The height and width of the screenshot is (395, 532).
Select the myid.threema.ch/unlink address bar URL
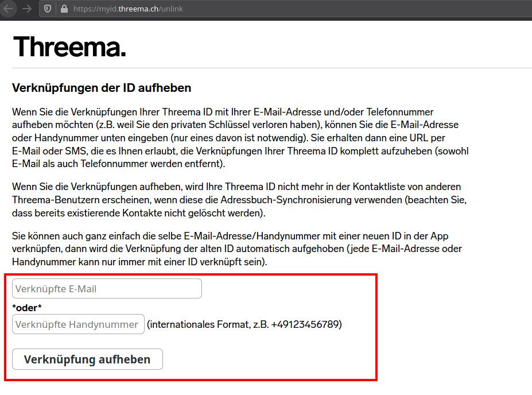(128, 9)
